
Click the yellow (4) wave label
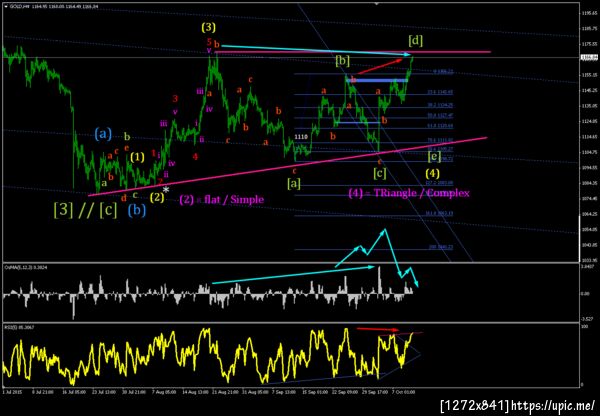click(433, 173)
